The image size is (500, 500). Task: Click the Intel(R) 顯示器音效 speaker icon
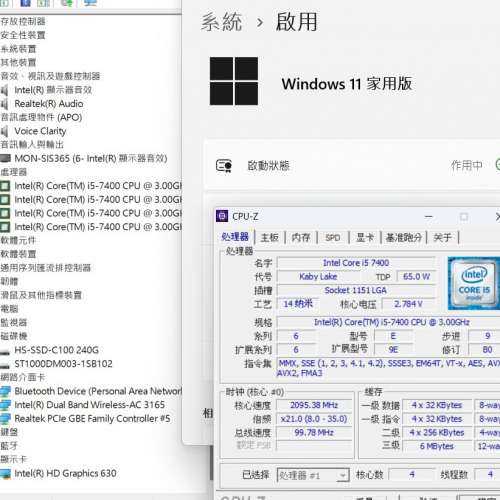pyautogui.click(x=4, y=90)
